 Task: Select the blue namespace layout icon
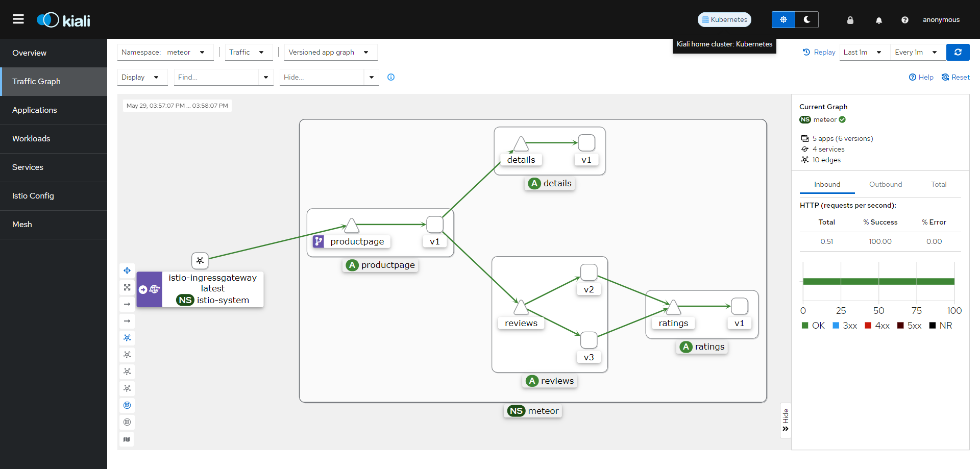pos(127,405)
